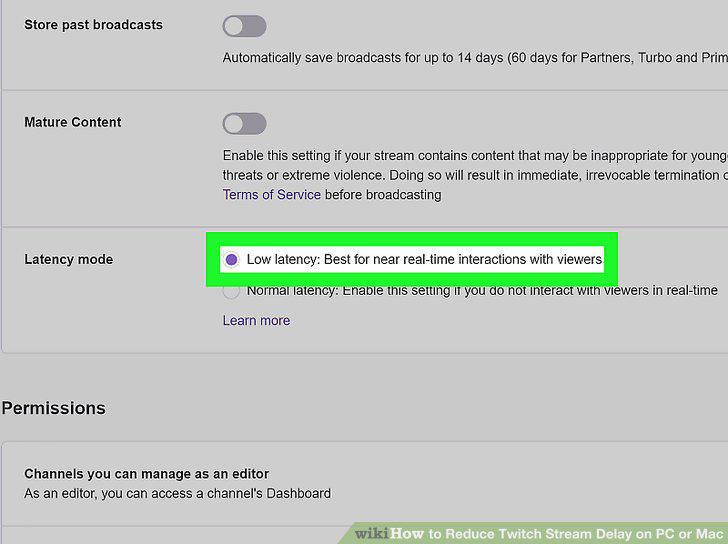Select the Low latency radio option
The height and width of the screenshot is (544, 728).
coord(231,259)
